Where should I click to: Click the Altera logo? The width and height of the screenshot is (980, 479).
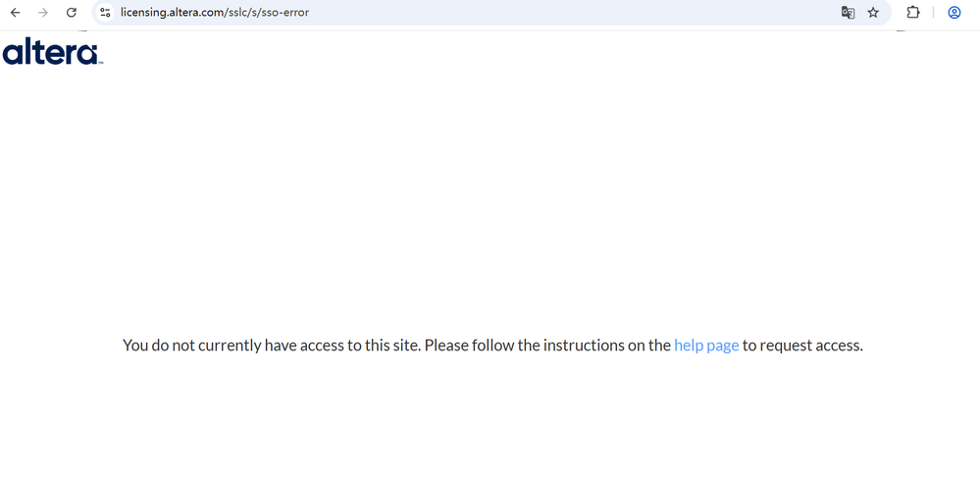51,51
